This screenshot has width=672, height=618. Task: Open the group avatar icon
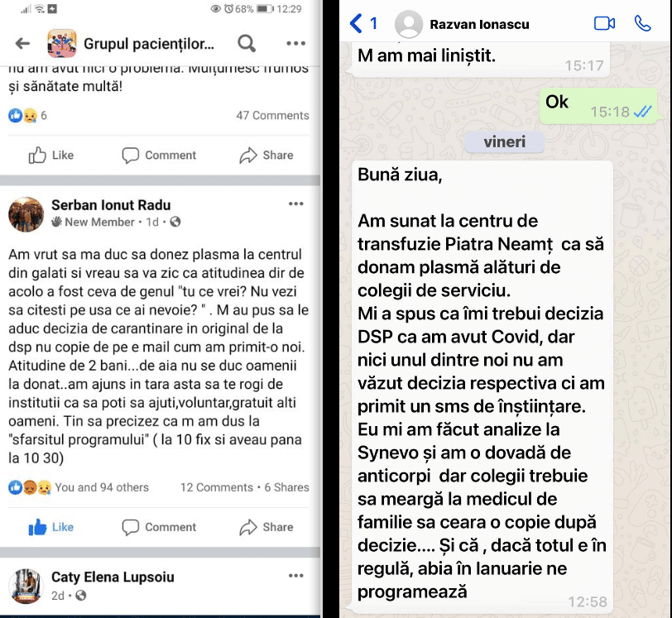tap(62, 43)
